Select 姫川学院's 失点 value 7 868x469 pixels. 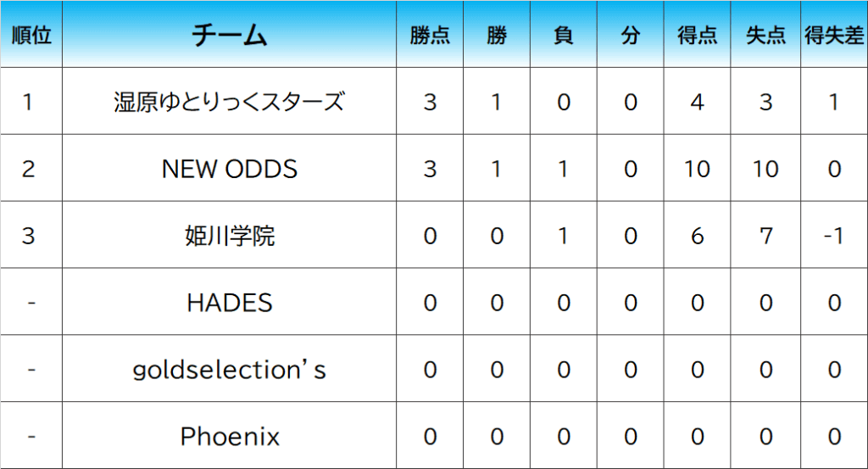coord(765,236)
